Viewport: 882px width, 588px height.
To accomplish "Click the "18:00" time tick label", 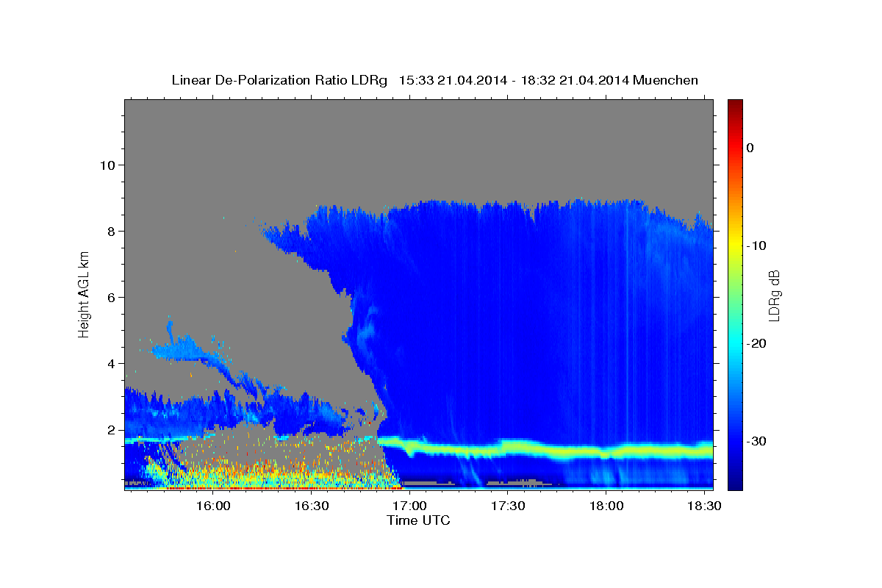I will tap(606, 506).
